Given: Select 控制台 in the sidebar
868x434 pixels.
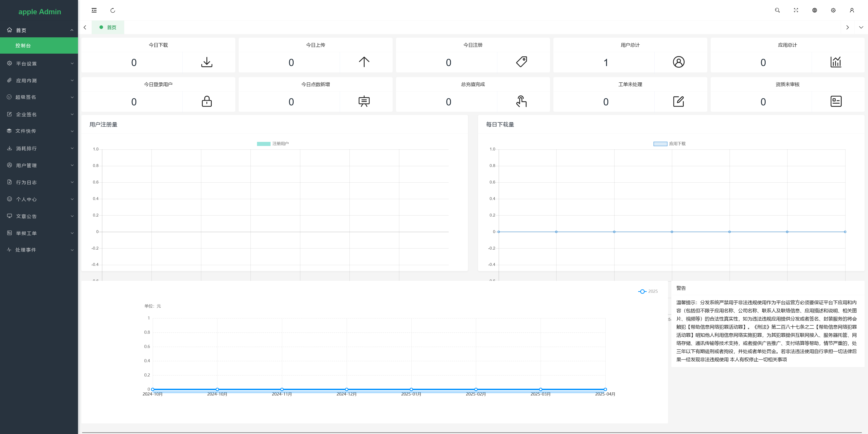Looking at the screenshot, I should click(23, 45).
